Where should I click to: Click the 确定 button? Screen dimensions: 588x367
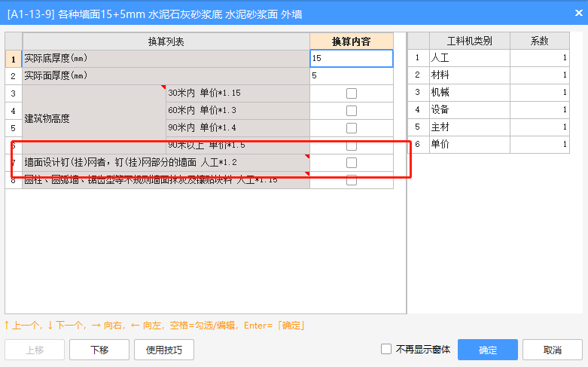tap(488, 350)
